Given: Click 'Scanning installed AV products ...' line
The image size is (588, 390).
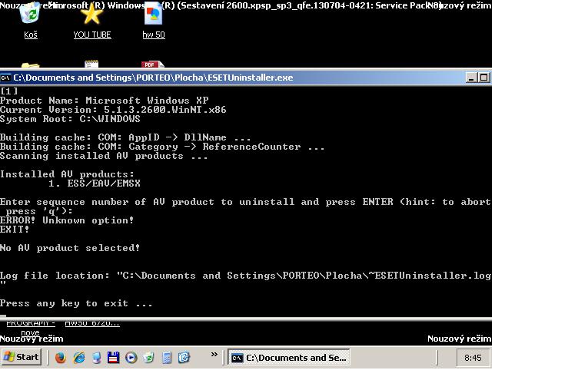Looking at the screenshot, I should click(104, 156).
